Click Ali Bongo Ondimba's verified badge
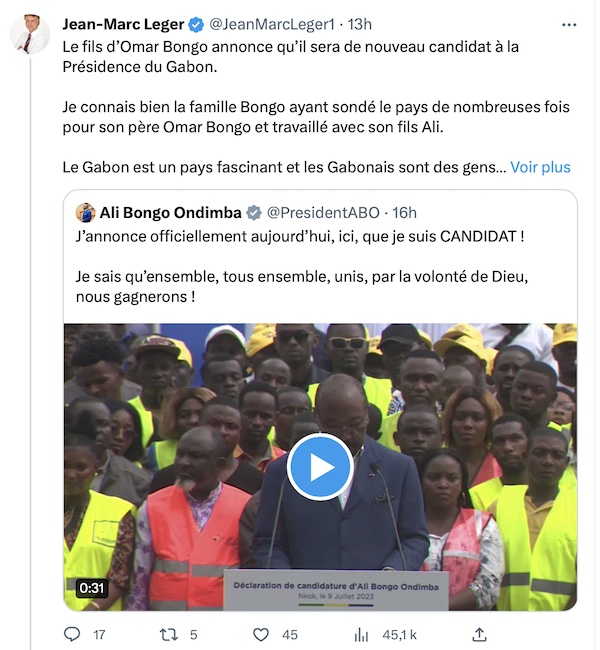Screen dimensions: 600x650 (254, 213)
